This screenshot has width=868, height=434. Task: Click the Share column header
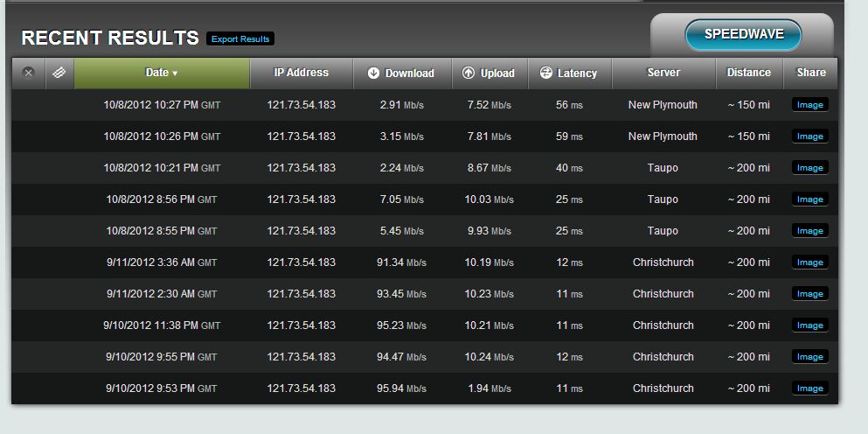(811, 73)
